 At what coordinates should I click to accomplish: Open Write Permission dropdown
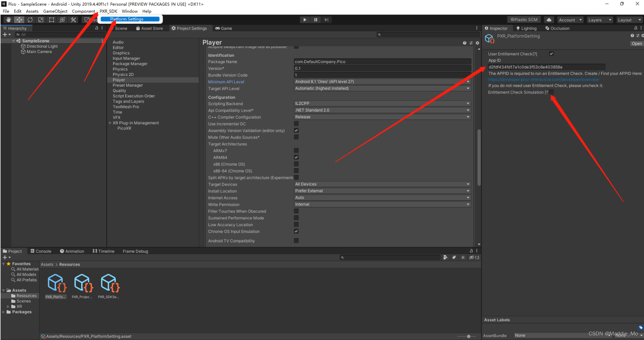[382, 204]
